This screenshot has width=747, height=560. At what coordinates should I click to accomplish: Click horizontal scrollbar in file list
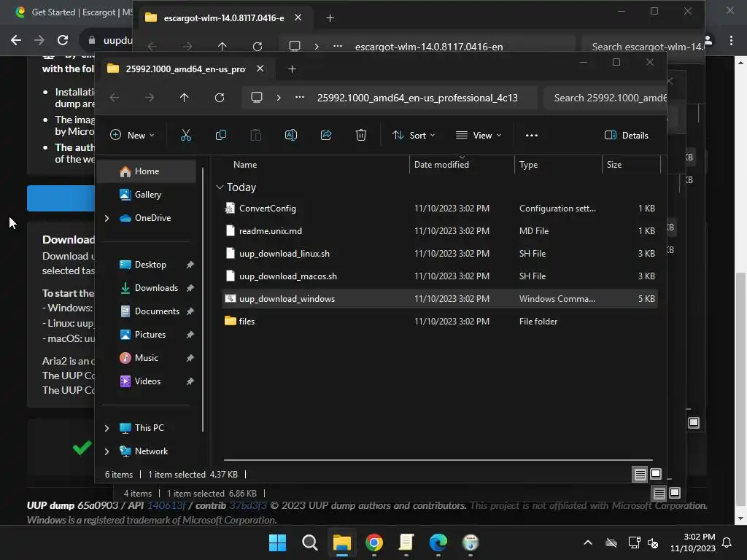point(438,460)
